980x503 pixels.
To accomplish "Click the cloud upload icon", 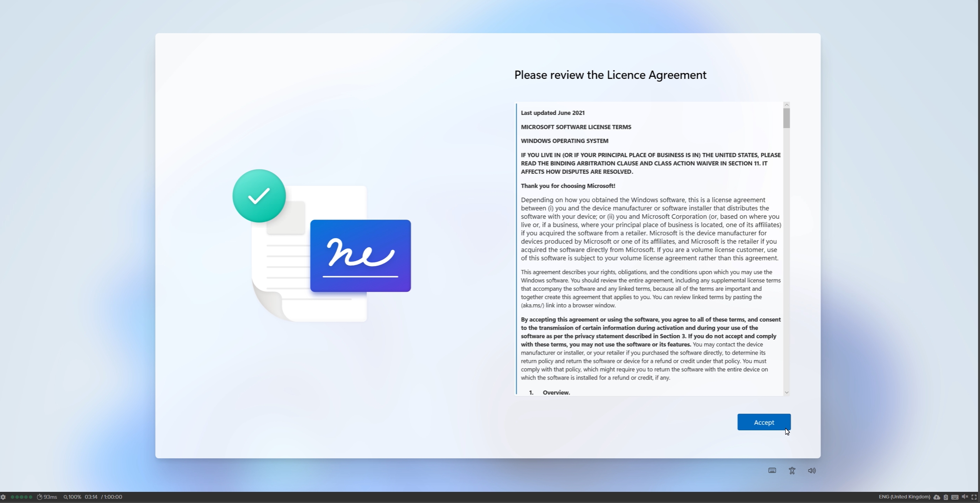I will coord(937,497).
